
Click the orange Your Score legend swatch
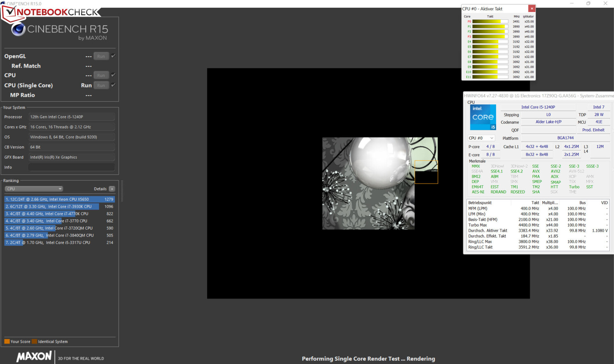7,341
